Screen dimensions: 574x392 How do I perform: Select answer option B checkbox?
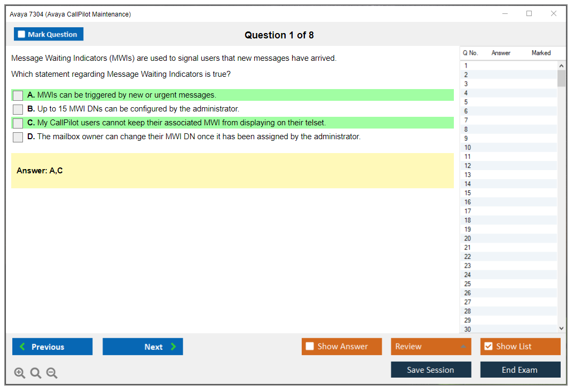point(18,109)
